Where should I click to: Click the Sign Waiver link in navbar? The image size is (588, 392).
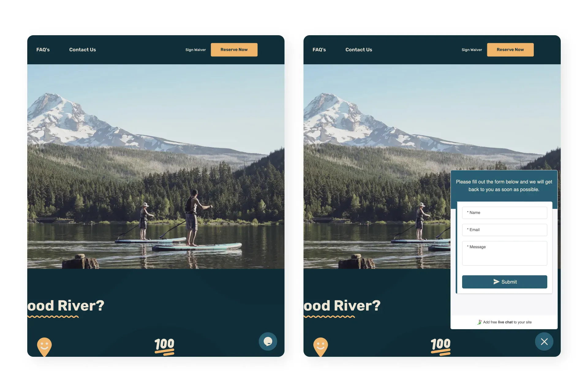(x=196, y=49)
